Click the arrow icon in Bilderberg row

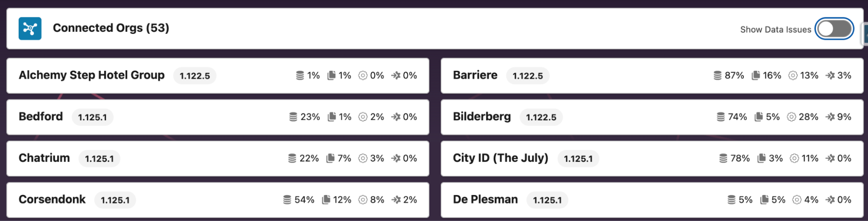point(830,117)
